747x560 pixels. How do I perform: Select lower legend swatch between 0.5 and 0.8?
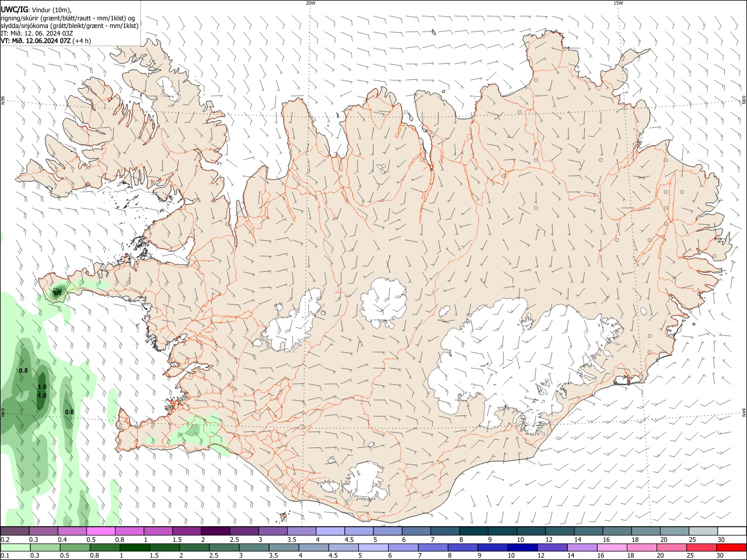coord(75,547)
